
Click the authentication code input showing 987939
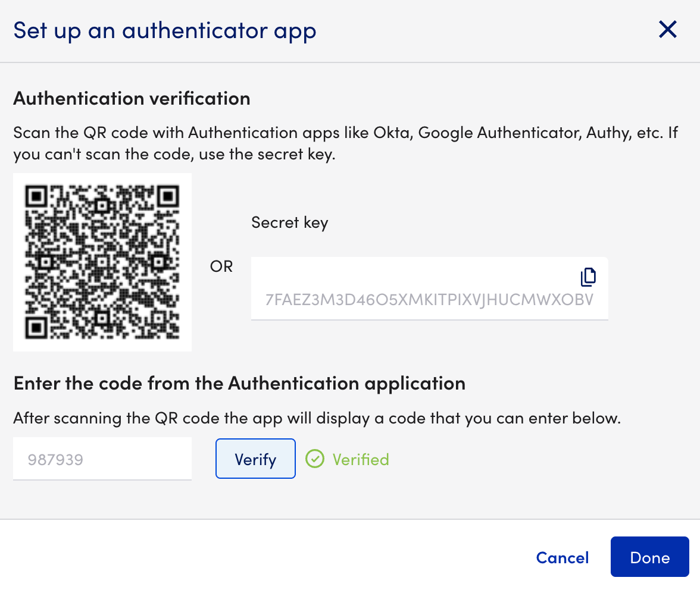(102, 458)
